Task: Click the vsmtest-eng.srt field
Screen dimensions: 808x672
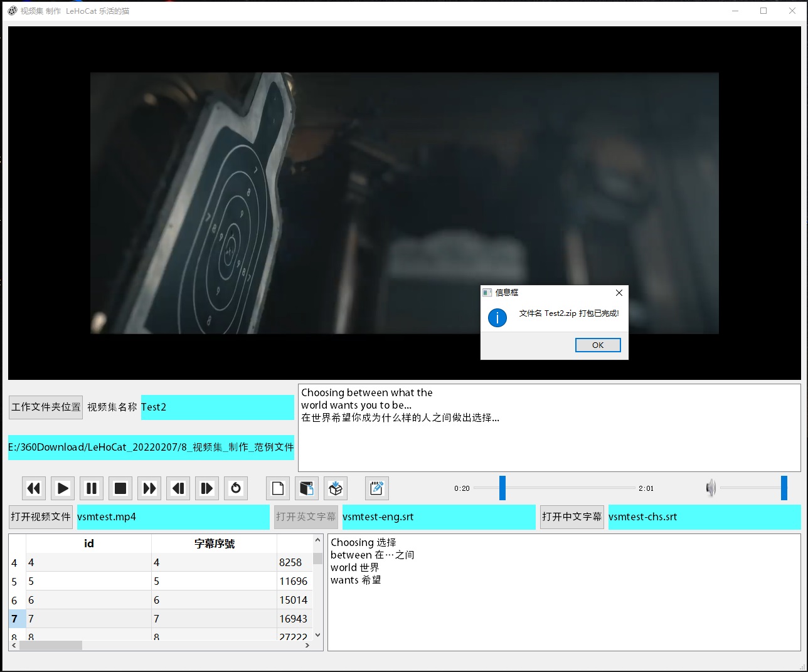Action: [439, 517]
